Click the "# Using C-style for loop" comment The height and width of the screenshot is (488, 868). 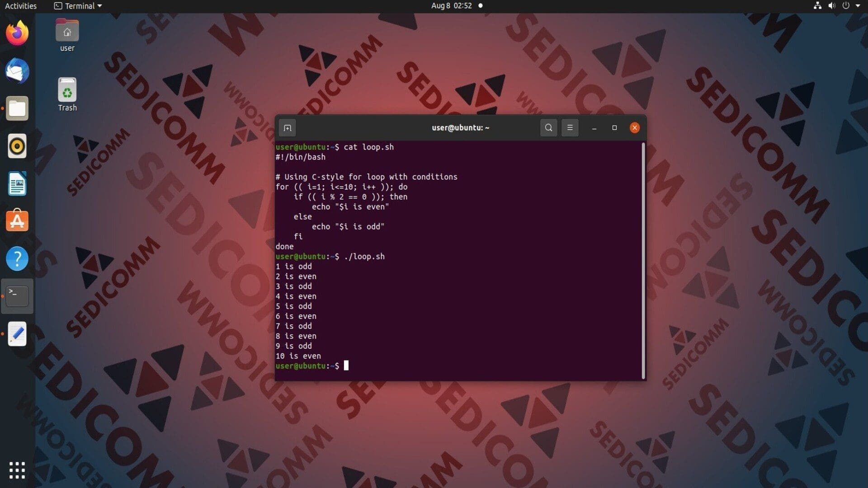point(366,177)
